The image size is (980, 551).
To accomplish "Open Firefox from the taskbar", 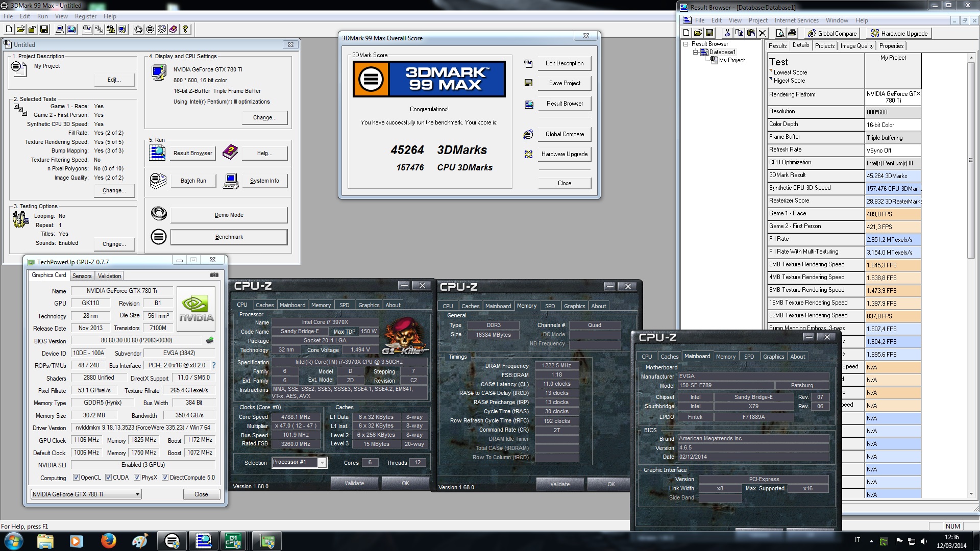I will point(108,541).
